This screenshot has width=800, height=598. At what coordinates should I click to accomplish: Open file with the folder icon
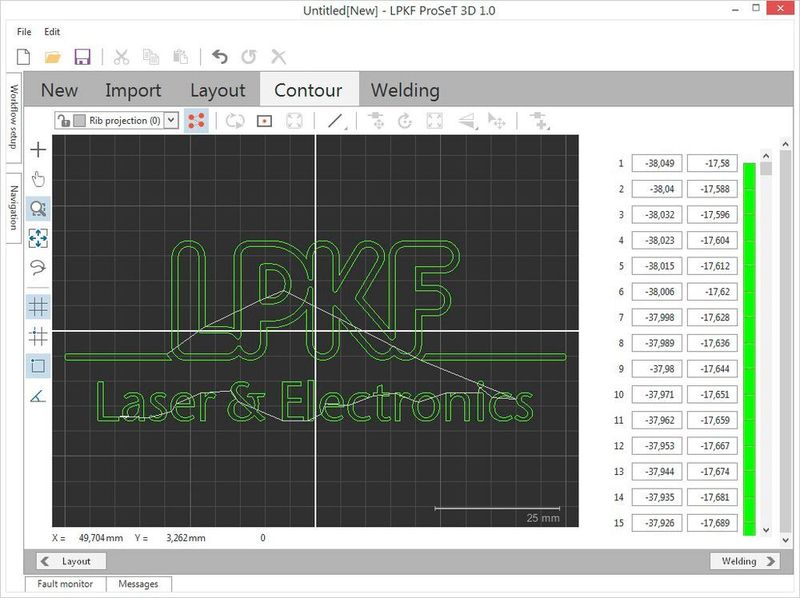coord(53,57)
